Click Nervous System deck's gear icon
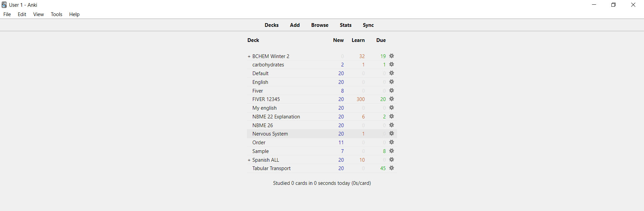The image size is (644, 211). tap(391, 134)
